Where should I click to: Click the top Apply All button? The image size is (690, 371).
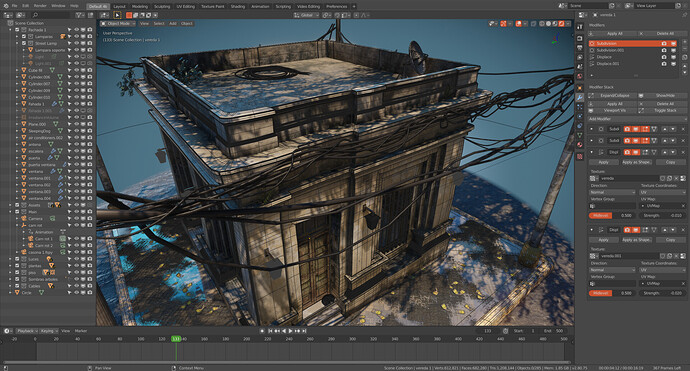pos(614,33)
